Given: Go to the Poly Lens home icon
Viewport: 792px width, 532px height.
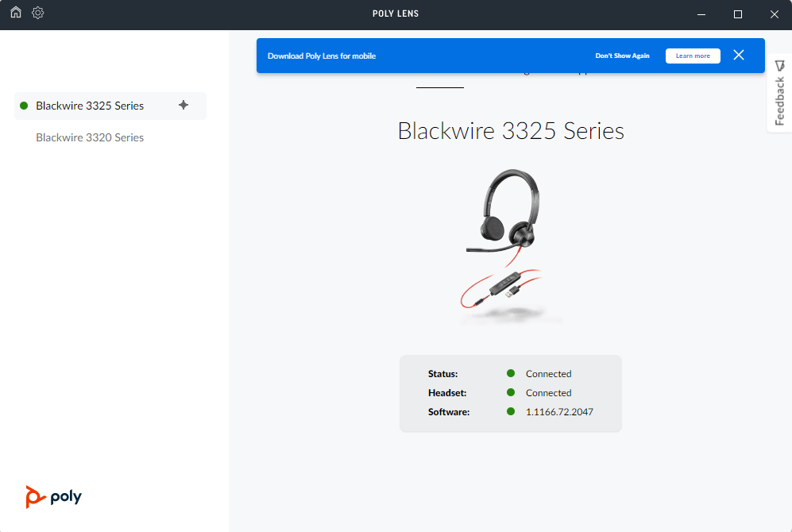Looking at the screenshot, I should [16, 13].
